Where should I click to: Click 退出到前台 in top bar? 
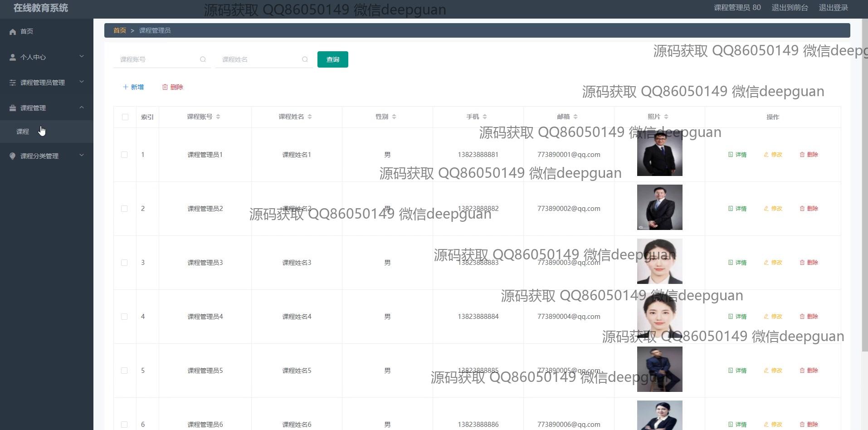pyautogui.click(x=790, y=8)
